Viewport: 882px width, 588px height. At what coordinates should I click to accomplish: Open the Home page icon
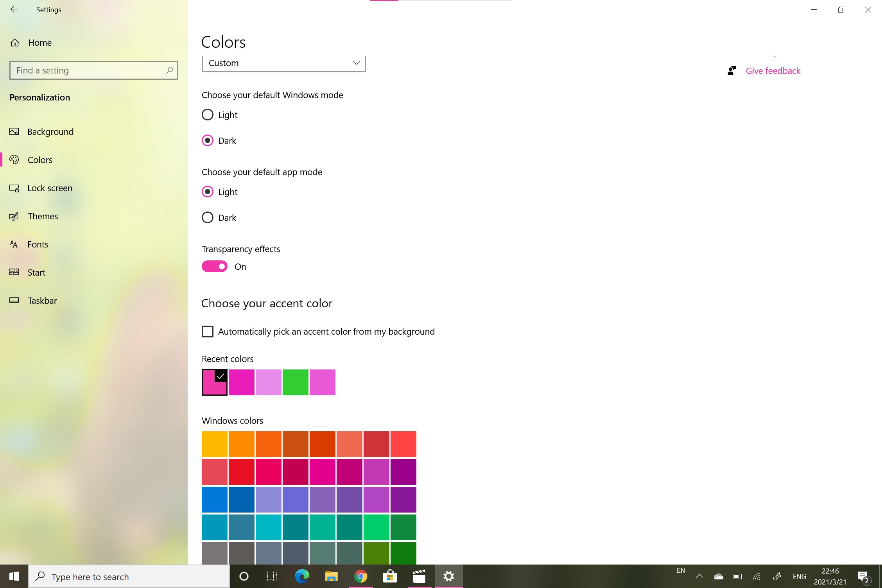pyautogui.click(x=15, y=43)
